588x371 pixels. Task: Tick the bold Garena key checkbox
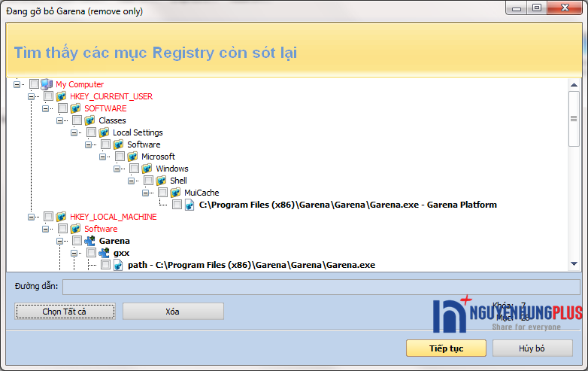[x=77, y=241]
